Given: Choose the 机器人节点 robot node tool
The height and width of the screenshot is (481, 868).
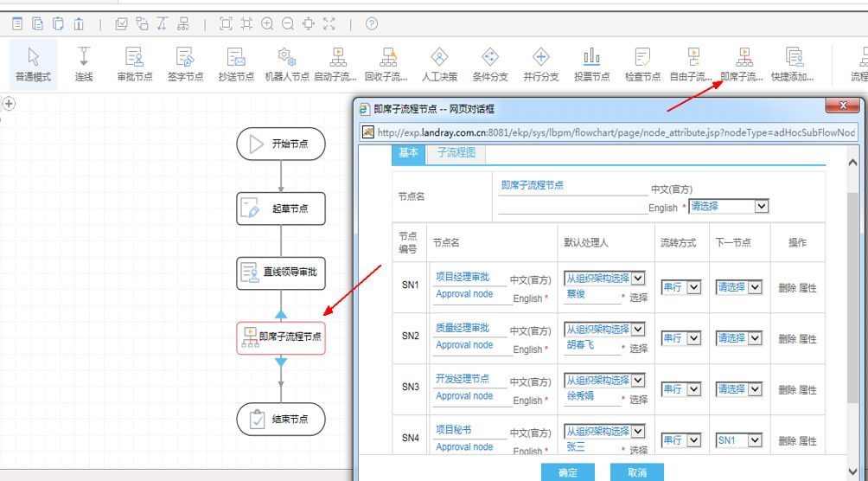Looking at the screenshot, I should pyautogui.click(x=286, y=65).
